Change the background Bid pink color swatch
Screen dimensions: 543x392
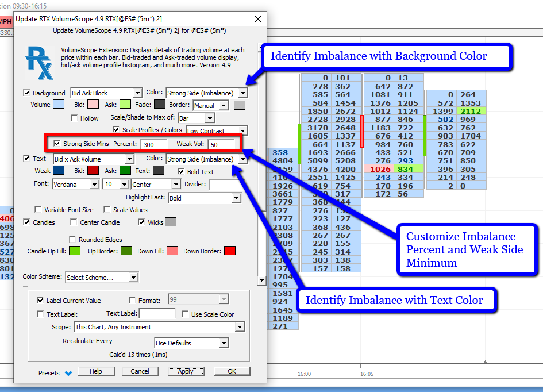coord(93,105)
